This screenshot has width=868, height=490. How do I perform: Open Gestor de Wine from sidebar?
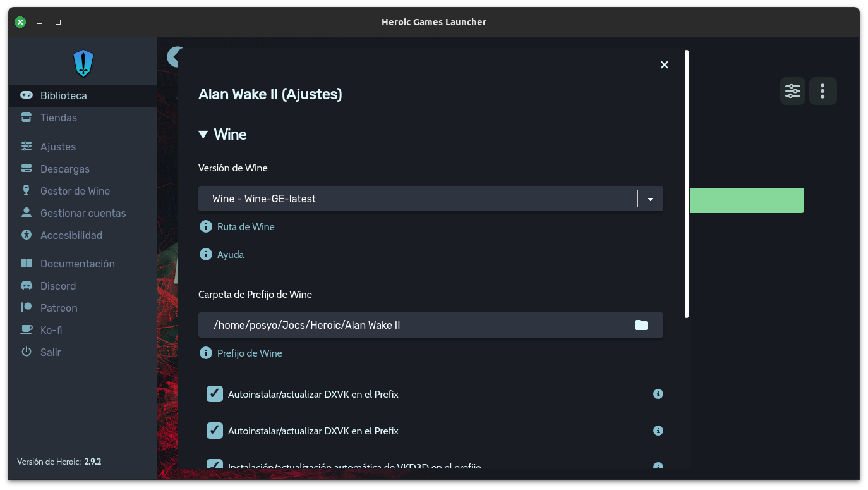click(75, 191)
